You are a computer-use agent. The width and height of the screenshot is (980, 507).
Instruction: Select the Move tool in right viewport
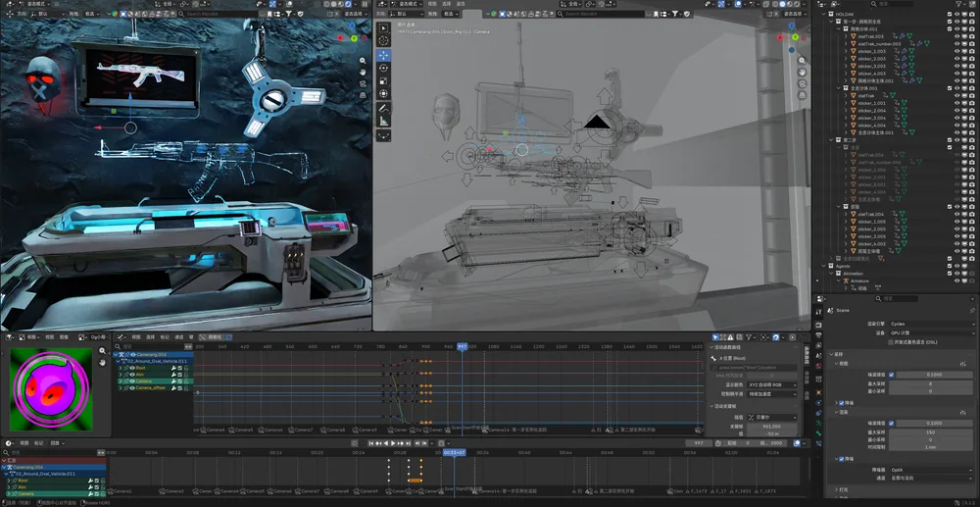(x=383, y=55)
